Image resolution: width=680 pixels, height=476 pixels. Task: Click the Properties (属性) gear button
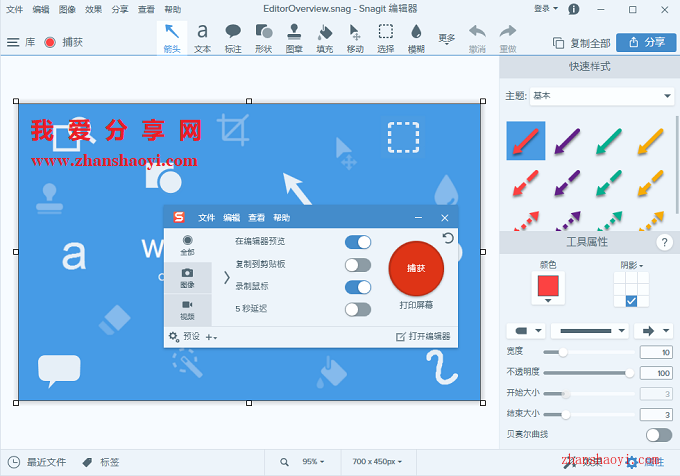pyautogui.click(x=645, y=462)
